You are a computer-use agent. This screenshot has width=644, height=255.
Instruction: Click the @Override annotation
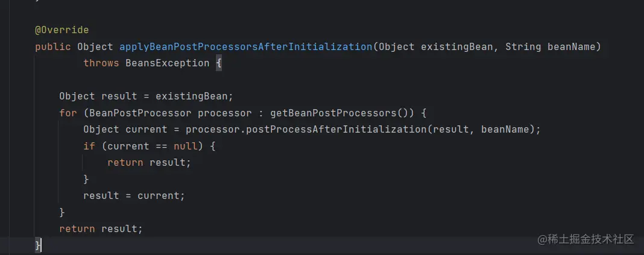coord(62,30)
